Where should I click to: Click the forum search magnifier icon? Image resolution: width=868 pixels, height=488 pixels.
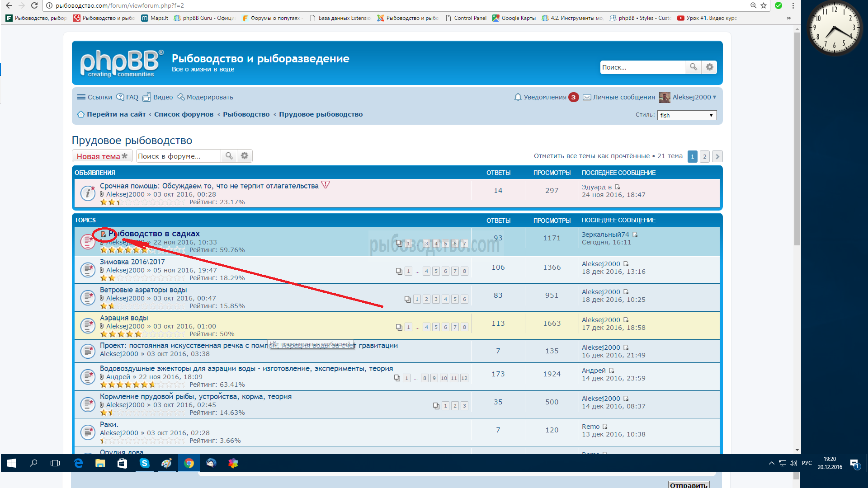tap(229, 156)
